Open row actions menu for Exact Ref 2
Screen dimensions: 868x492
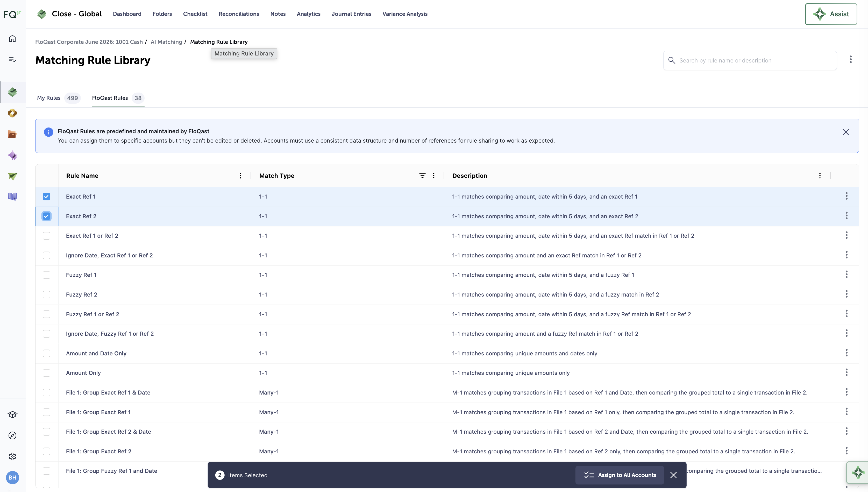(846, 216)
